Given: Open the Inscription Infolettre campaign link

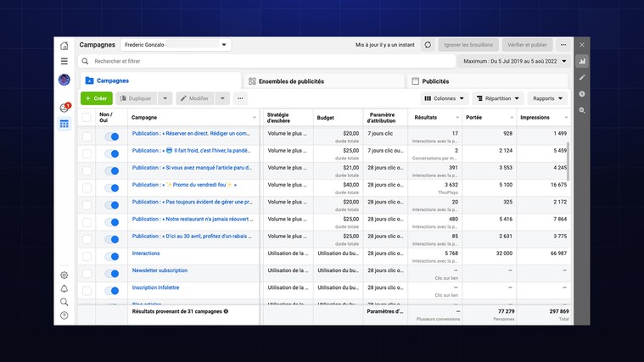Looking at the screenshot, I should [x=155, y=287].
